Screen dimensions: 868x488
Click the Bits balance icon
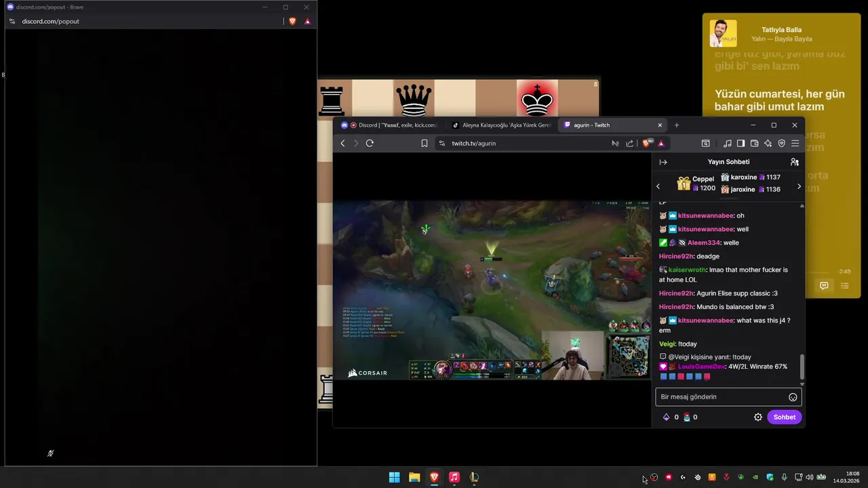pos(666,417)
